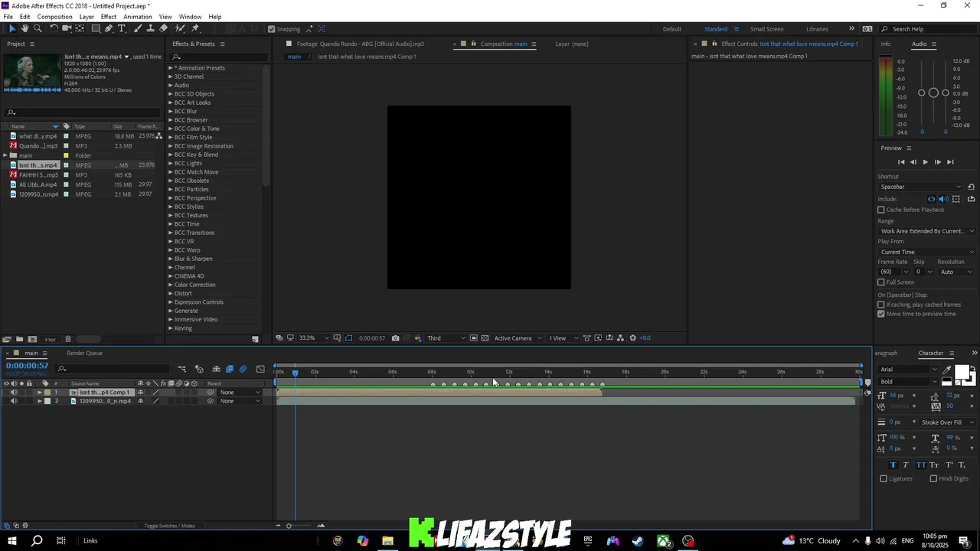Viewport: 980px width, 551px height.
Task: Expand the main folder in Project
Action: (x=5, y=155)
